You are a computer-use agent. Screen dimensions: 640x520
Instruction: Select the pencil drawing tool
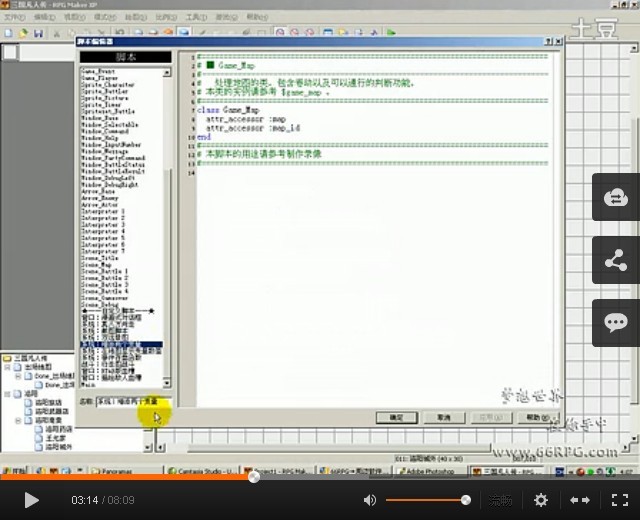point(202,33)
